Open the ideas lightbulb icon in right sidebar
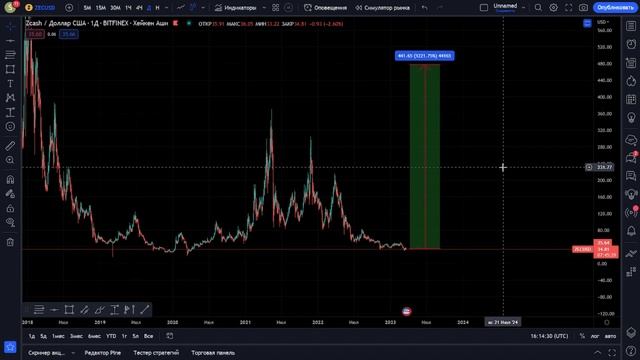 coord(631,118)
